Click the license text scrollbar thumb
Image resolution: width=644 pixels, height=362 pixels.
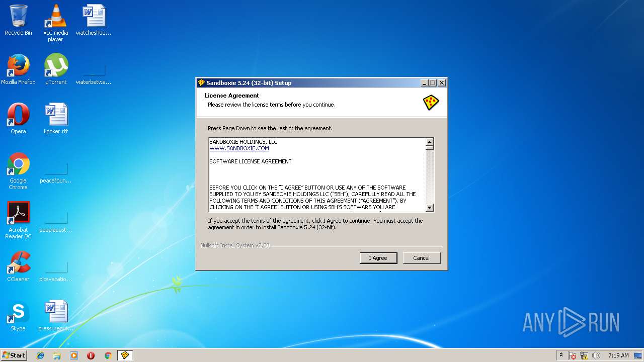pos(429,148)
